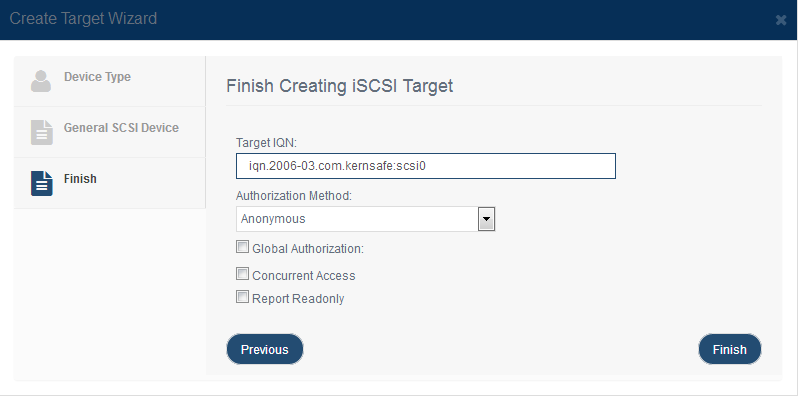Click the blue Finish step document icon
Viewport: 798px width, 396px height.
tap(41, 183)
